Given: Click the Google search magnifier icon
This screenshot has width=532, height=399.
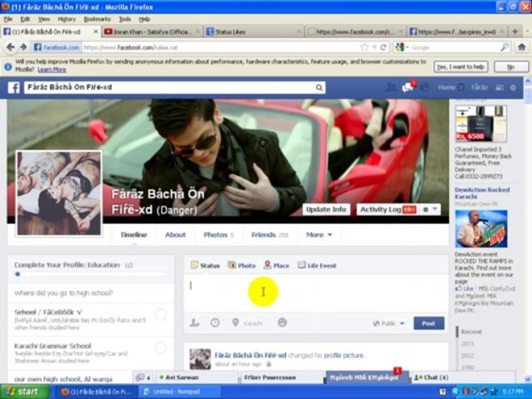Looking at the screenshot, I should point(505,48).
